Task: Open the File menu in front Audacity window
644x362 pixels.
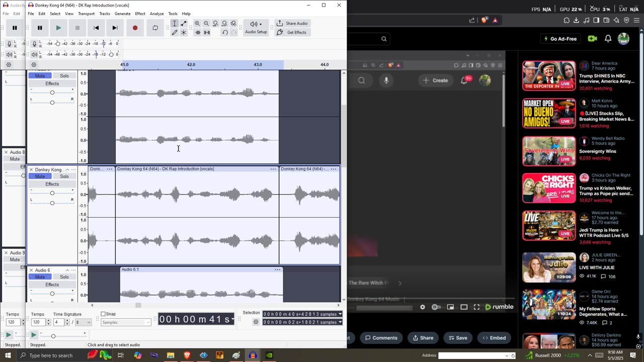Action: [x=31, y=14]
